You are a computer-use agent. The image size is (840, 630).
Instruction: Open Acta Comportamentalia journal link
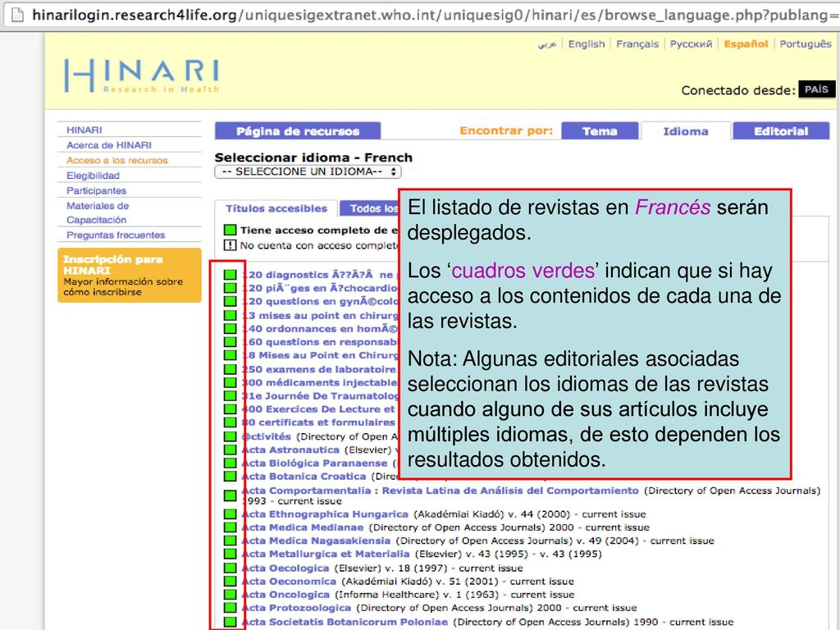click(440, 491)
